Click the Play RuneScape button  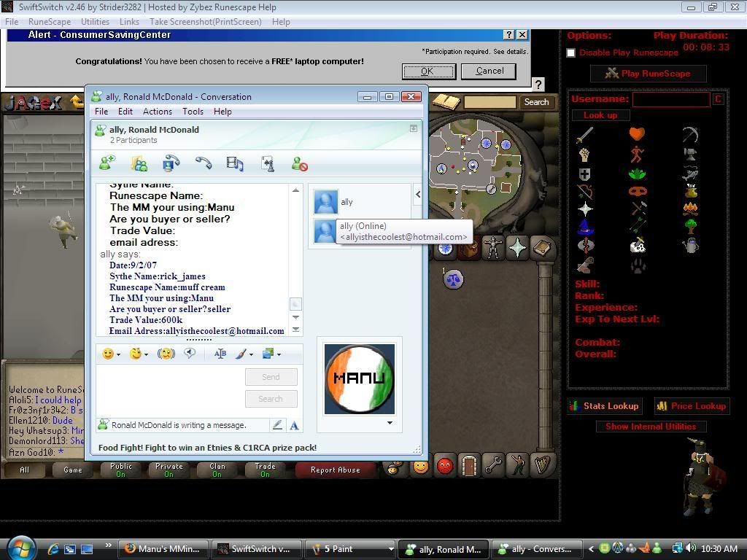[648, 74]
